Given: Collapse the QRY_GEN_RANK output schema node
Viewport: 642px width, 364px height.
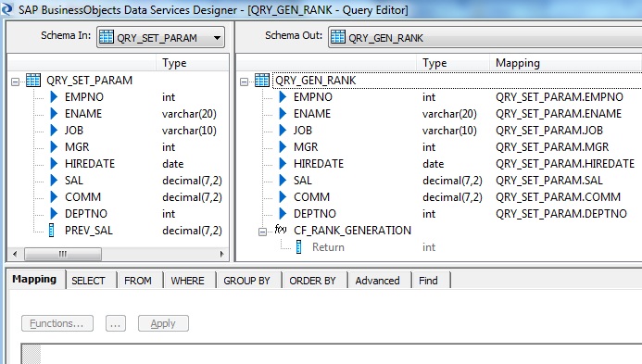Looking at the screenshot, I should point(244,82).
